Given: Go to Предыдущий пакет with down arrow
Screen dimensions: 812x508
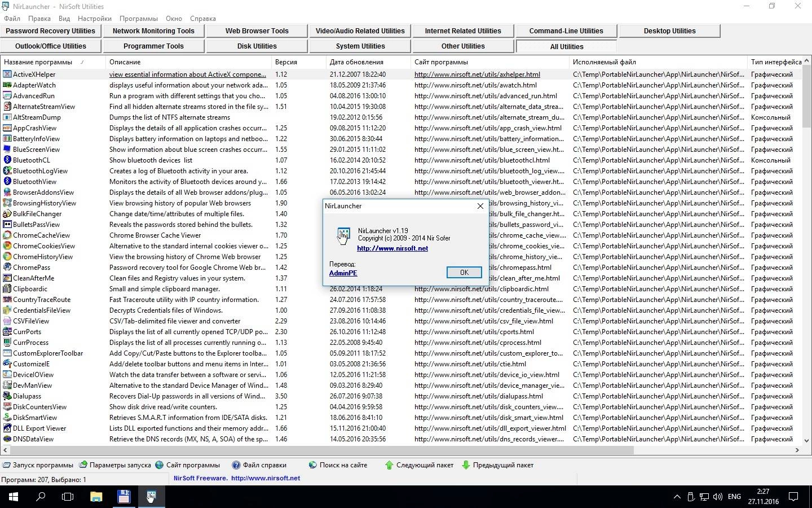Looking at the screenshot, I should click(x=498, y=465).
